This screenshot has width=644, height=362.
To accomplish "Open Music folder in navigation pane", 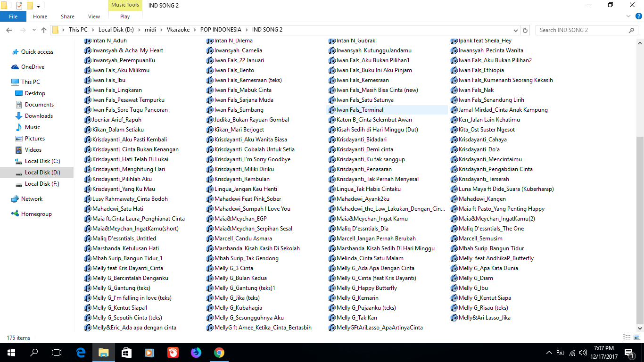I will pos(33,127).
